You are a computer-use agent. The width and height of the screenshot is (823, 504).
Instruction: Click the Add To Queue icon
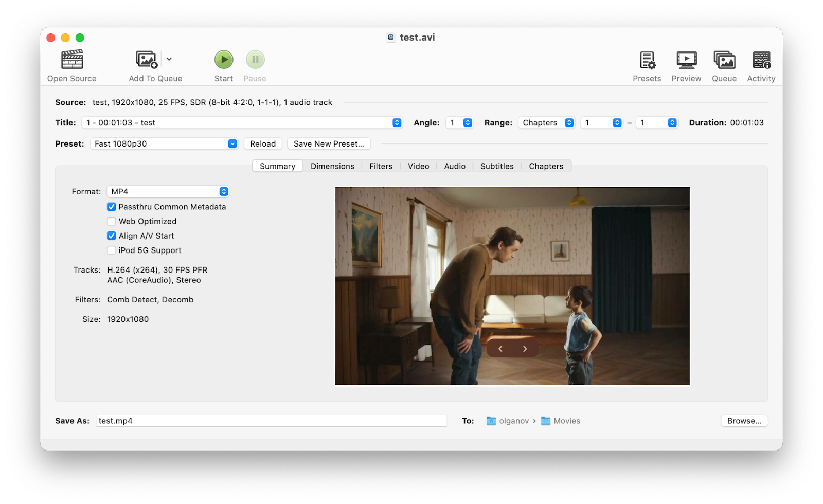(x=146, y=60)
